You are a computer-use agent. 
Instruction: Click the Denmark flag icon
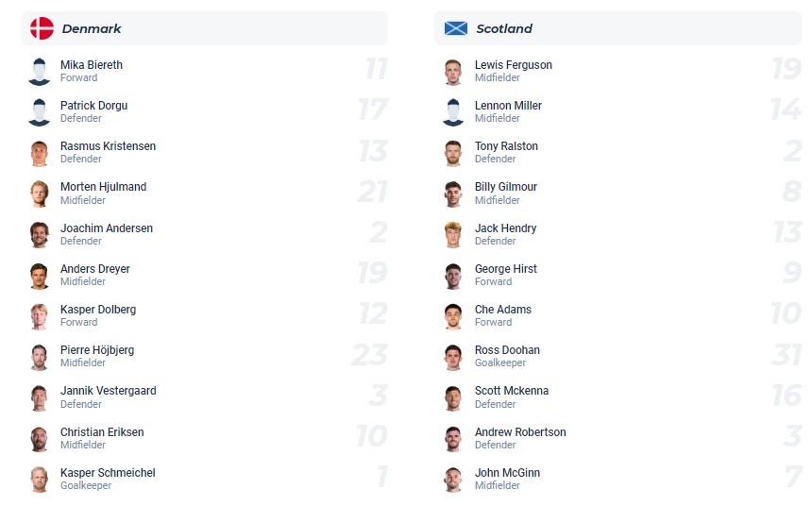(42, 28)
